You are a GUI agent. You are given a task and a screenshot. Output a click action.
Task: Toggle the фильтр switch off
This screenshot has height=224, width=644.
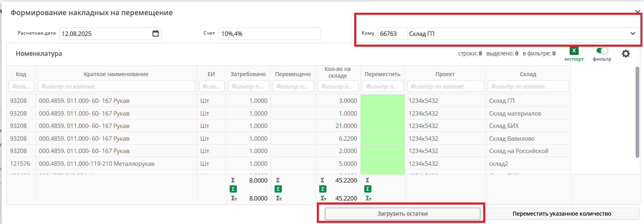602,51
